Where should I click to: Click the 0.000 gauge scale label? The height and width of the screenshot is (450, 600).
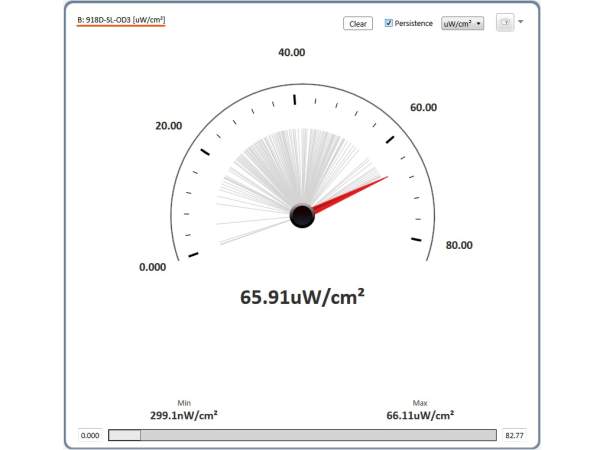(x=152, y=267)
